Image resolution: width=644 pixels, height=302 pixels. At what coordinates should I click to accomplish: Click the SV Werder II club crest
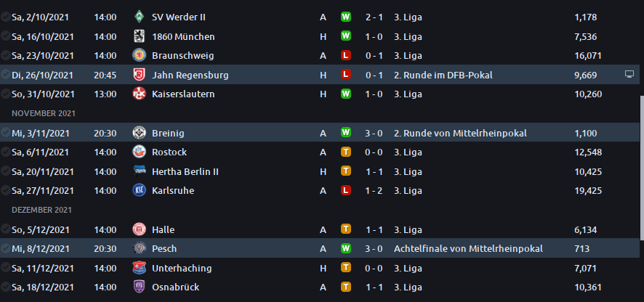[x=139, y=17]
